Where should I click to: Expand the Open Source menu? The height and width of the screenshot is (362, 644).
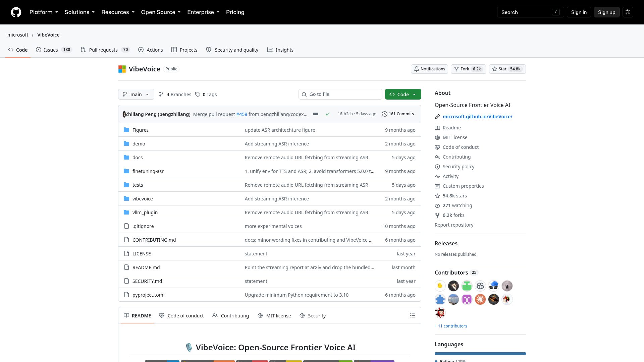[x=161, y=12]
